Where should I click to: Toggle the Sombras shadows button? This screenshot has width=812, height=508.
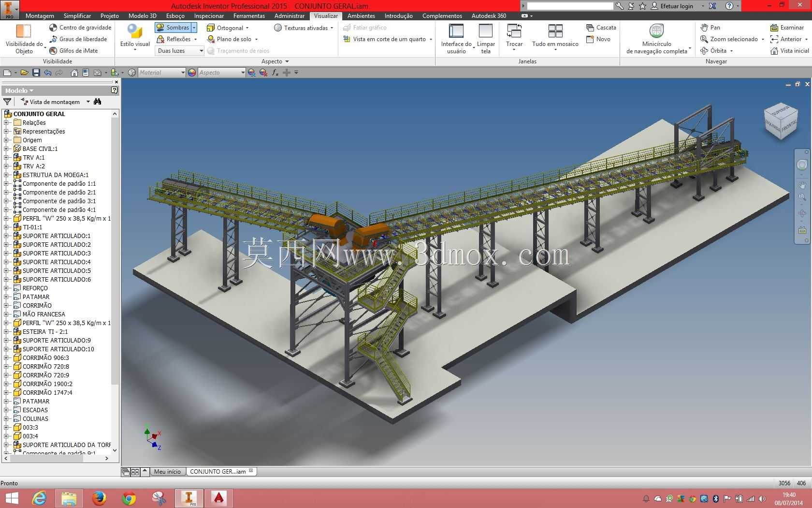pos(173,28)
